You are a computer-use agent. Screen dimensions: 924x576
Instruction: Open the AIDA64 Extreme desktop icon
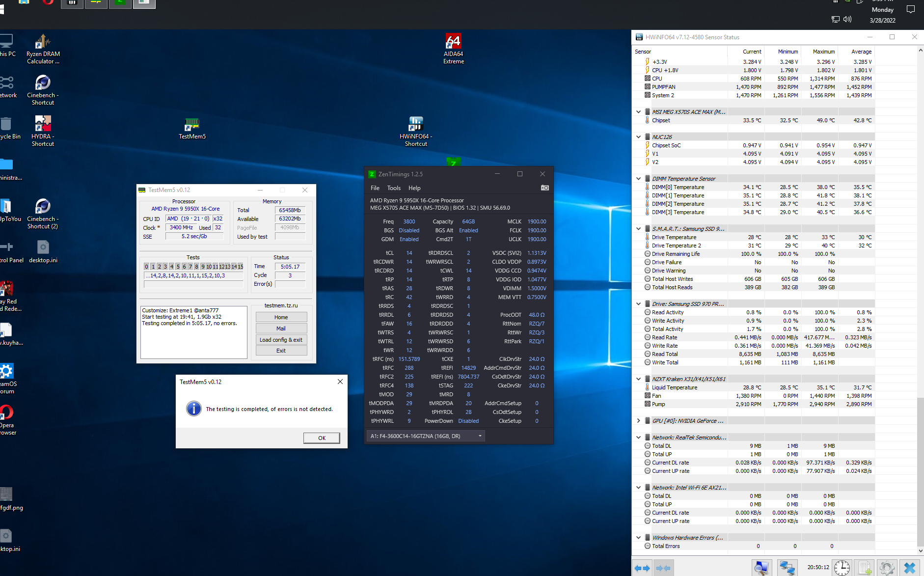click(x=453, y=49)
